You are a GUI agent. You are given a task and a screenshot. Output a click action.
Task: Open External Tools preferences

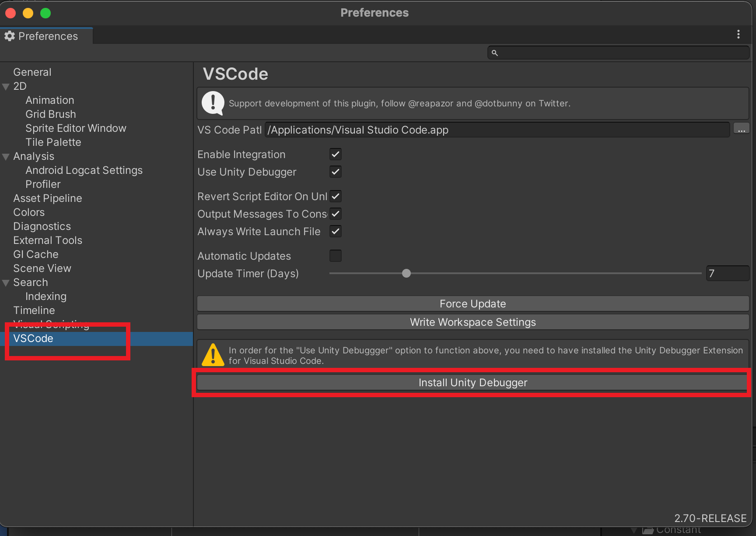47,240
